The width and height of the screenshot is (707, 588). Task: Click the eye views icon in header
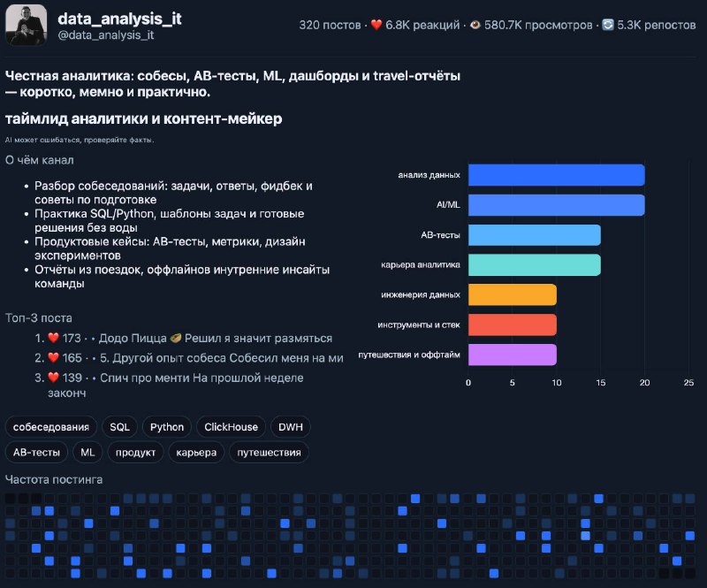475,25
